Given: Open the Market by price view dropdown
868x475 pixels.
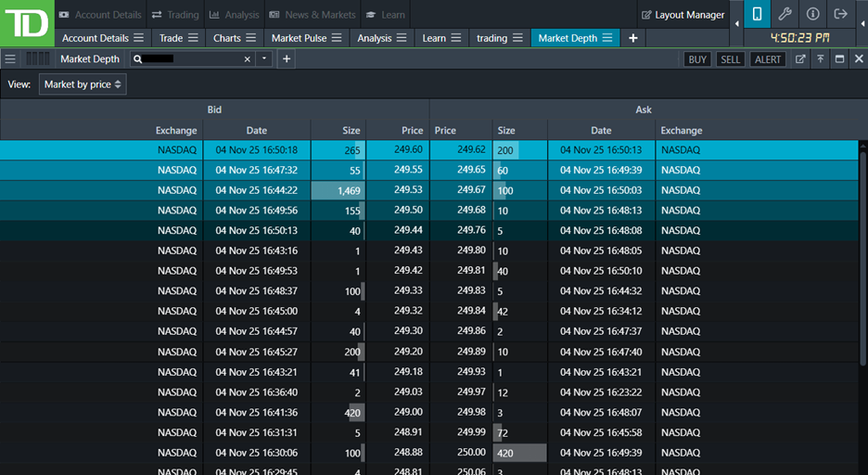Looking at the screenshot, I should click(83, 84).
